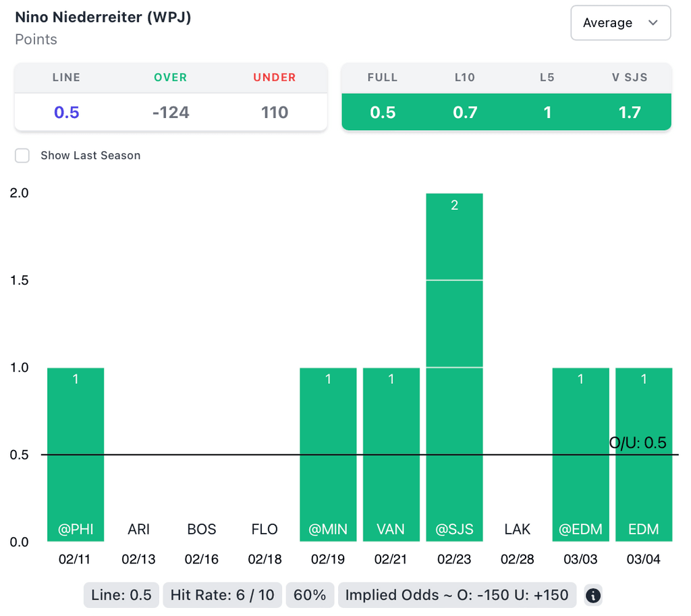Click the OVER column header

(x=171, y=78)
